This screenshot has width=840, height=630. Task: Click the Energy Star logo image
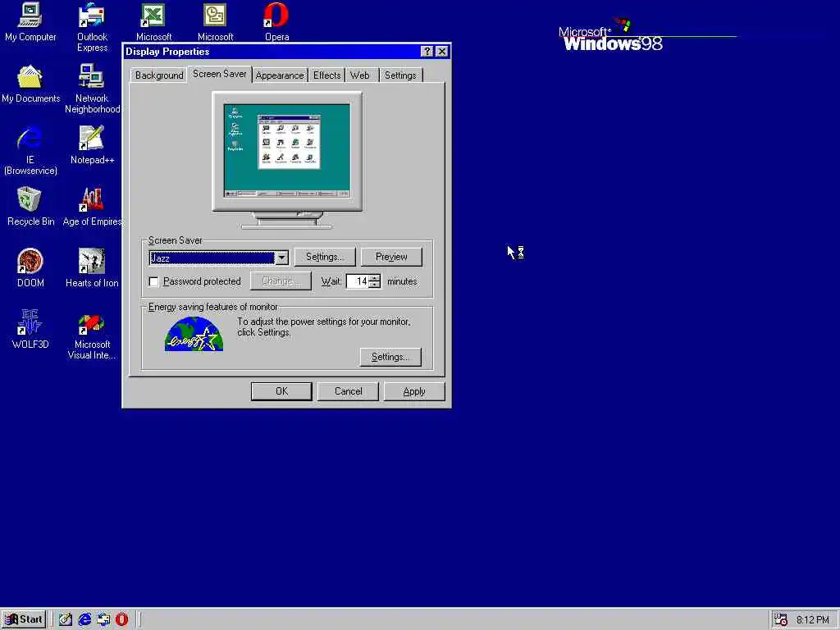coord(194,334)
